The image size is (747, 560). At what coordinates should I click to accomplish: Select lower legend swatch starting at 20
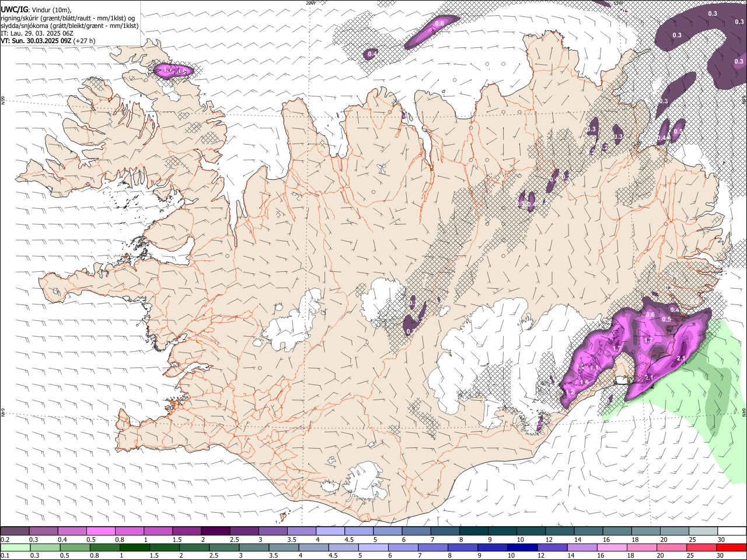672,547
